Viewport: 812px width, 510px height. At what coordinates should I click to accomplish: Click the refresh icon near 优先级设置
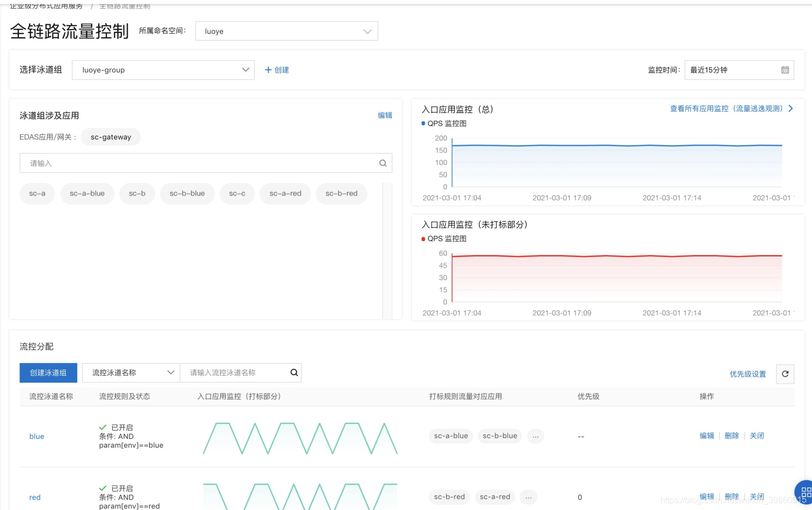point(785,373)
